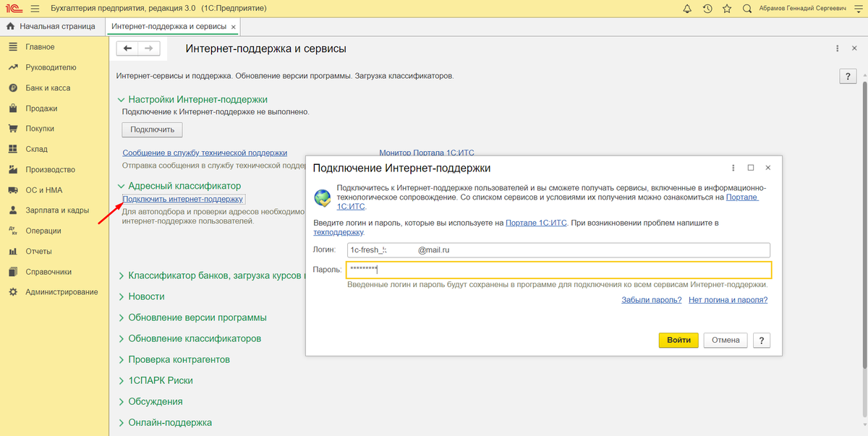Click Администрирование gear icon in sidebar
Screen dimensions: 868x436
[12, 292]
